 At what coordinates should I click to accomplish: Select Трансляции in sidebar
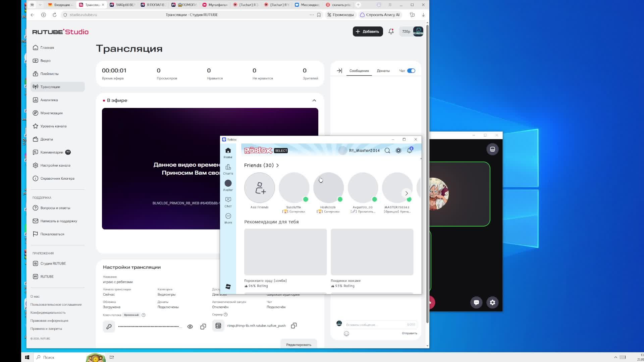pyautogui.click(x=57, y=87)
